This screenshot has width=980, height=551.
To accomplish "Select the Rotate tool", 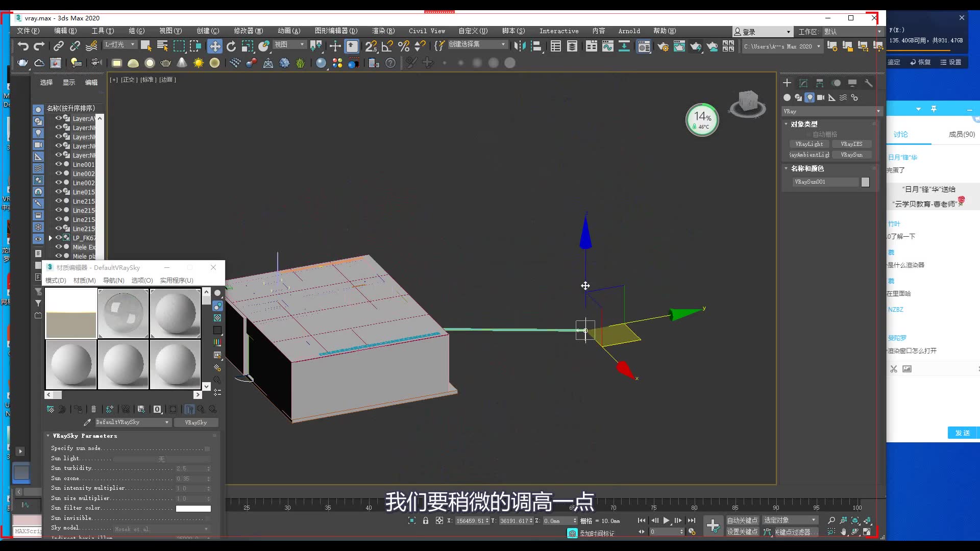I will (x=231, y=46).
